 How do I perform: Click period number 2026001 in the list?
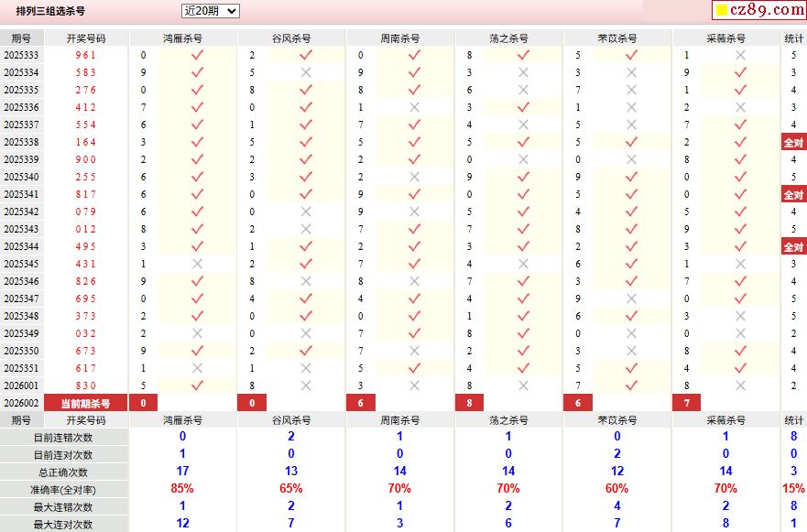tap(21, 385)
